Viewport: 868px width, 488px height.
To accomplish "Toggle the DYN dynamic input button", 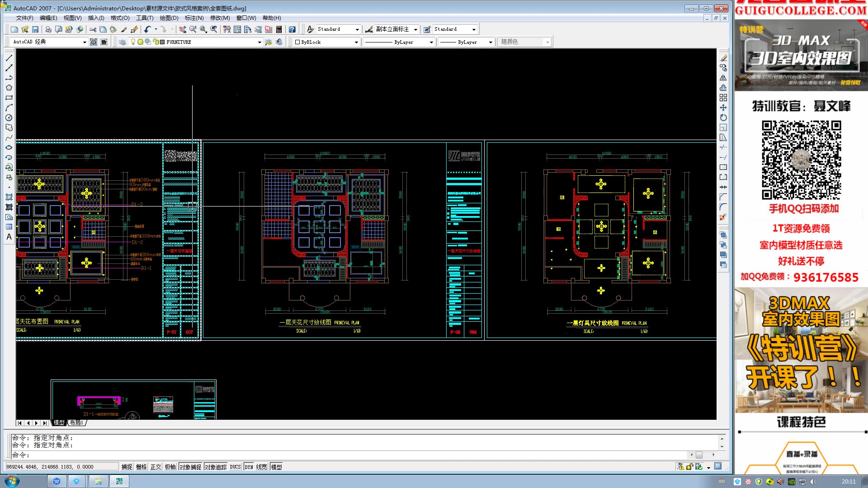I will (249, 467).
